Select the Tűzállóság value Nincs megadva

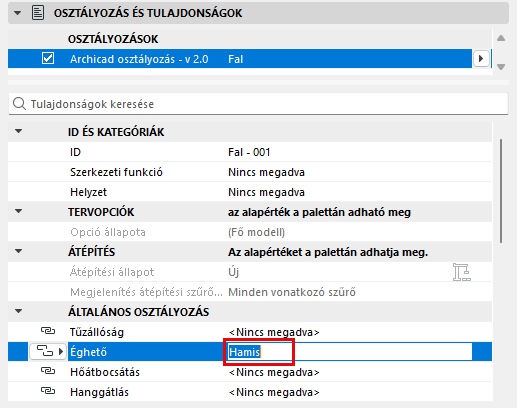(x=274, y=332)
